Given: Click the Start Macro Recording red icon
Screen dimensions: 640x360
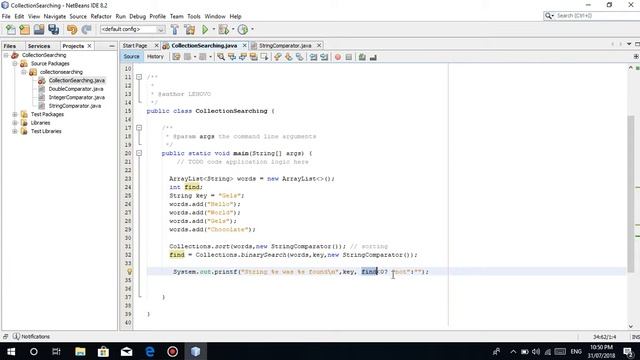Looking at the screenshot, I should pyautogui.click(x=338, y=57).
